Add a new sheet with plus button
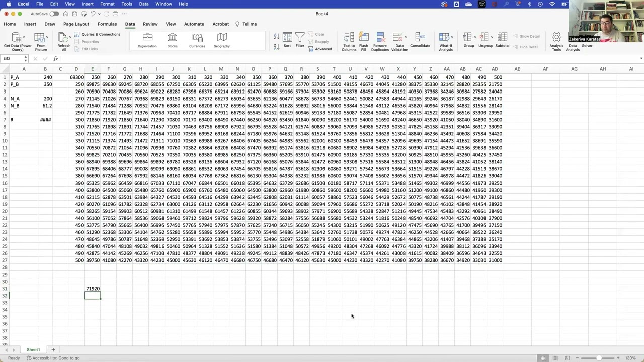 point(53,350)
